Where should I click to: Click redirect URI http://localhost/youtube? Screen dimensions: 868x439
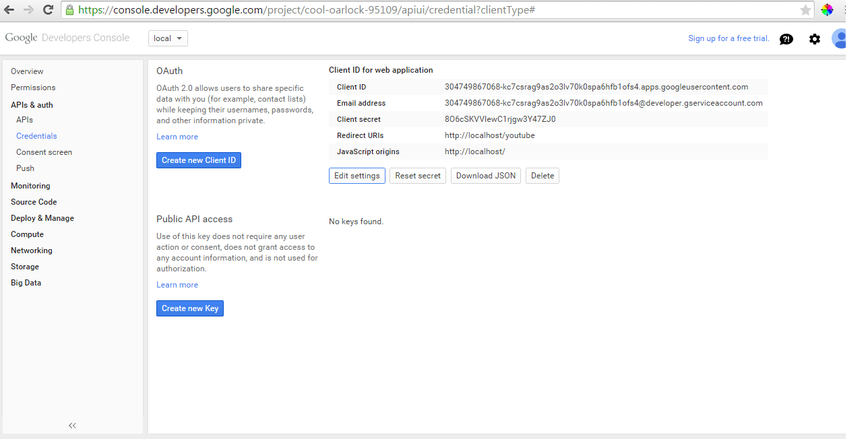coord(490,135)
